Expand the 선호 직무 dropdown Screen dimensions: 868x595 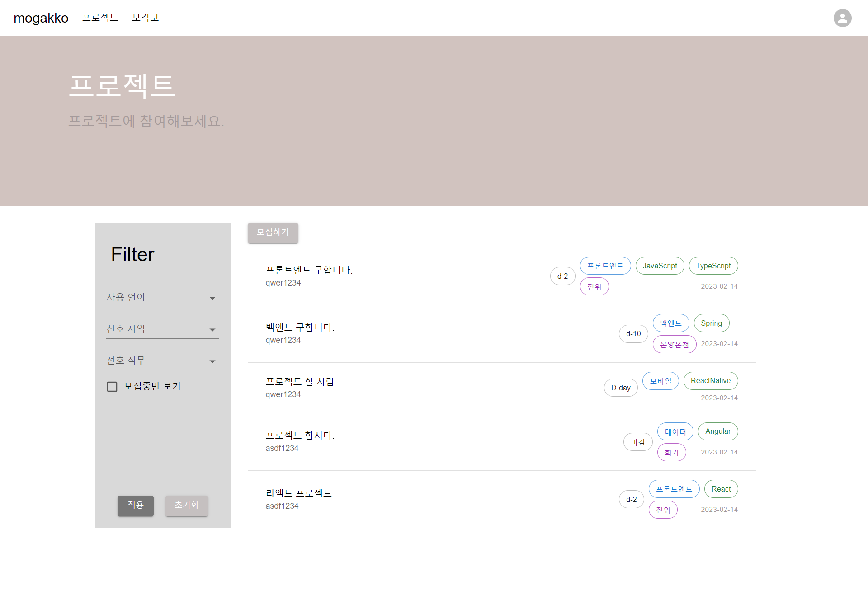162,361
